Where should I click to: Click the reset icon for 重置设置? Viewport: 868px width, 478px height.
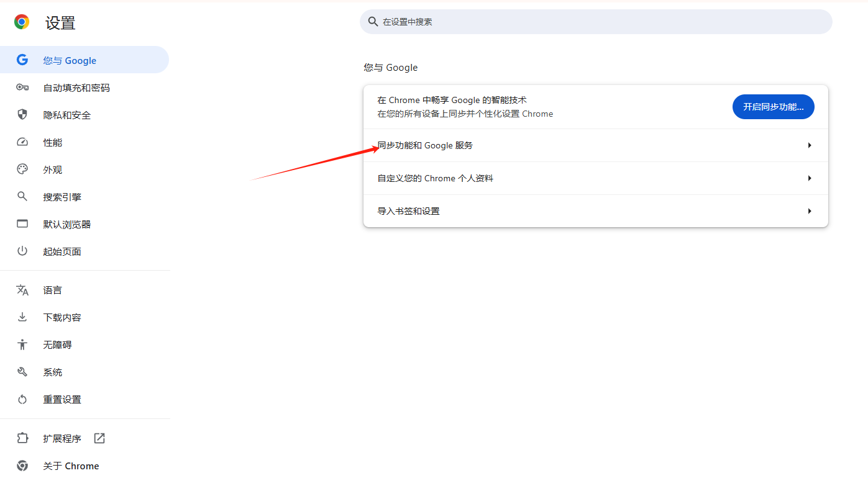[x=22, y=399]
